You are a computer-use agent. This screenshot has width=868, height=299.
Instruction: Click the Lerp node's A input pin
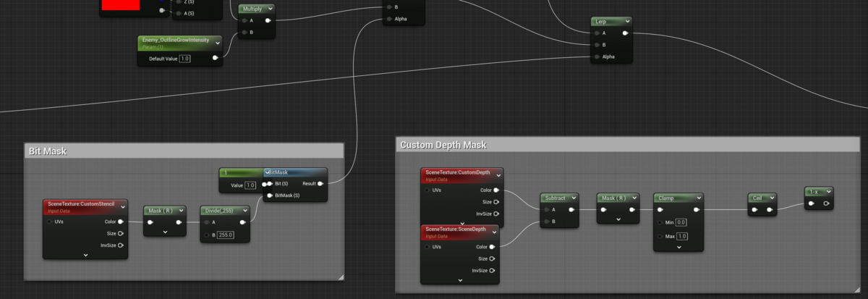[x=597, y=33]
